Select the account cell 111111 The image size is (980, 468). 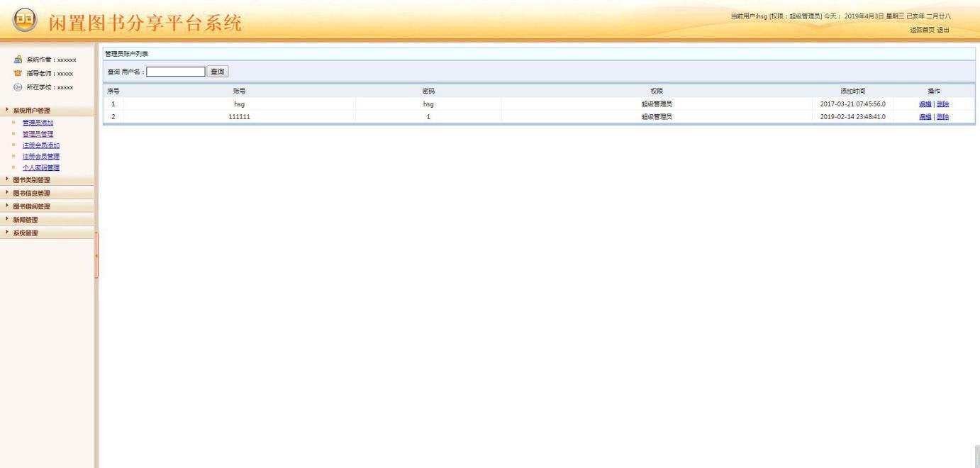coord(239,117)
